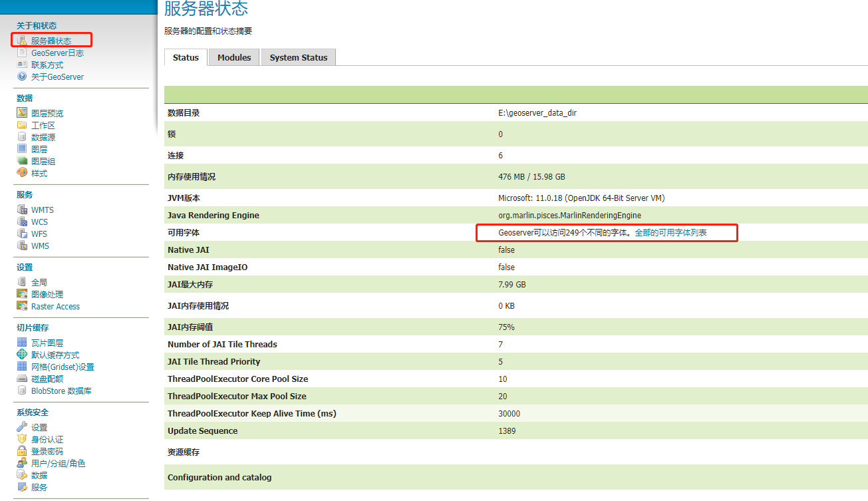Open 全部的可用字体列表 font list link
This screenshot has height=501, width=868.
point(670,233)
